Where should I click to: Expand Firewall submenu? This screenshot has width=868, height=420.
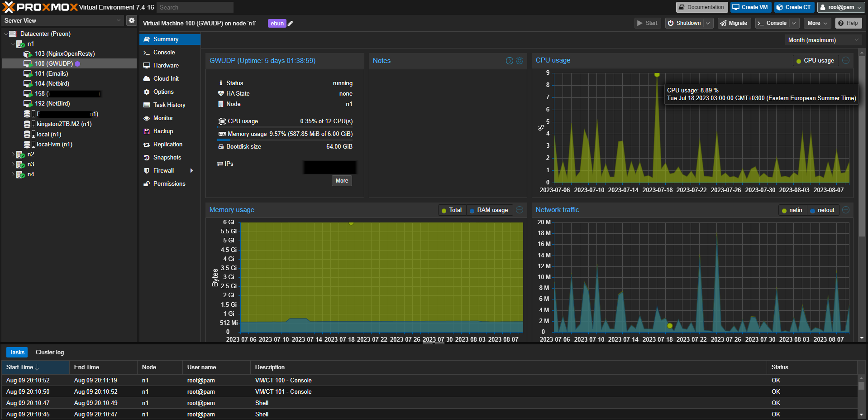tap(191, 171)
